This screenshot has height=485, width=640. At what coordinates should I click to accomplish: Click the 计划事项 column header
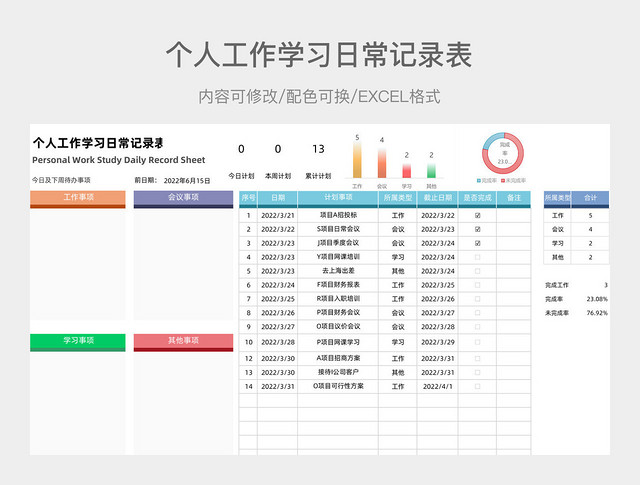[x=338, y=198]
